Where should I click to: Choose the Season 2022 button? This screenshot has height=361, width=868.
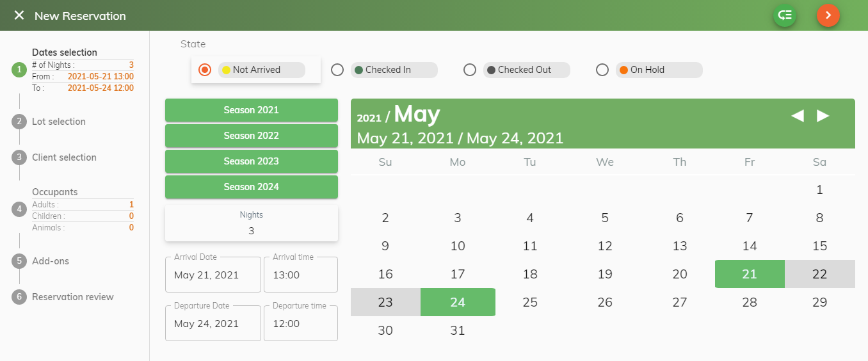(252, 136)
